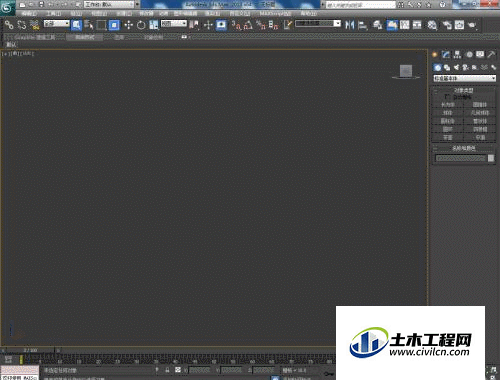Screen dimensions: 500x380
Task: Toggle the Auto Key lock icon in the status bar
Action: 167,370
